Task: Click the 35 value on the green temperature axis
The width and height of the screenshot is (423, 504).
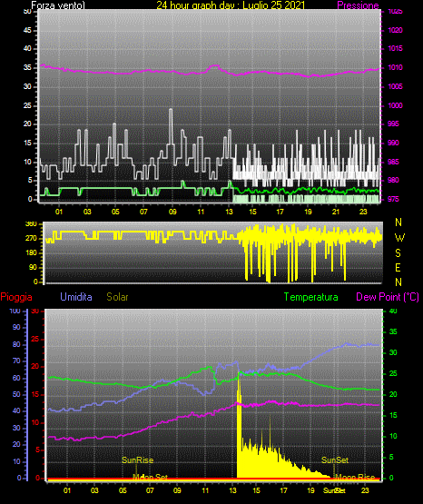Action: click(x=393, y=331)
